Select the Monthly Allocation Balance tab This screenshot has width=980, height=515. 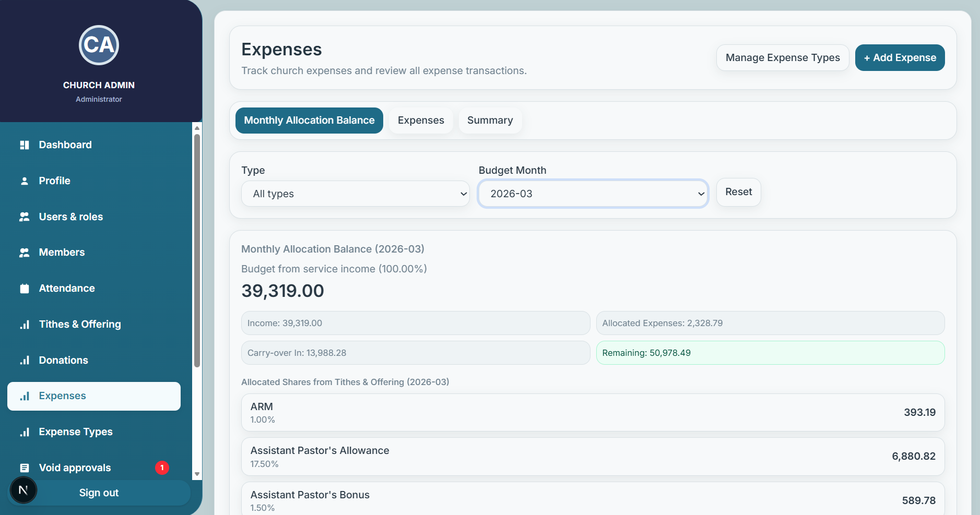(309, 121)
